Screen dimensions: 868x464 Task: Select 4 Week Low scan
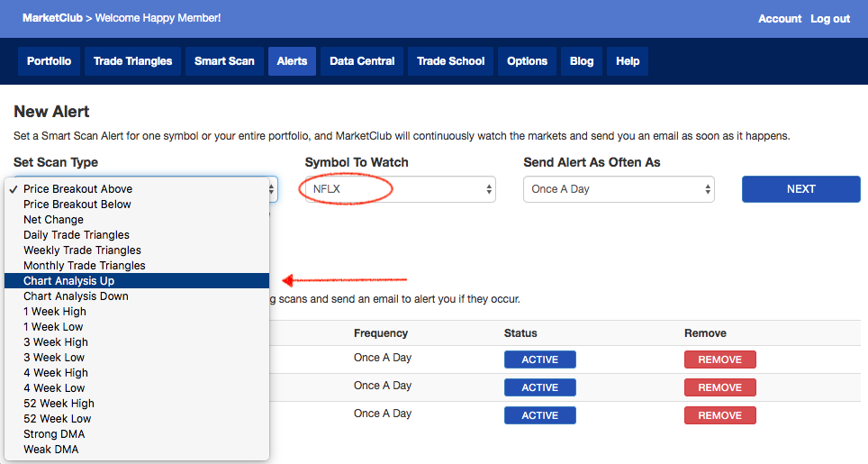click(x=137, y=388)
